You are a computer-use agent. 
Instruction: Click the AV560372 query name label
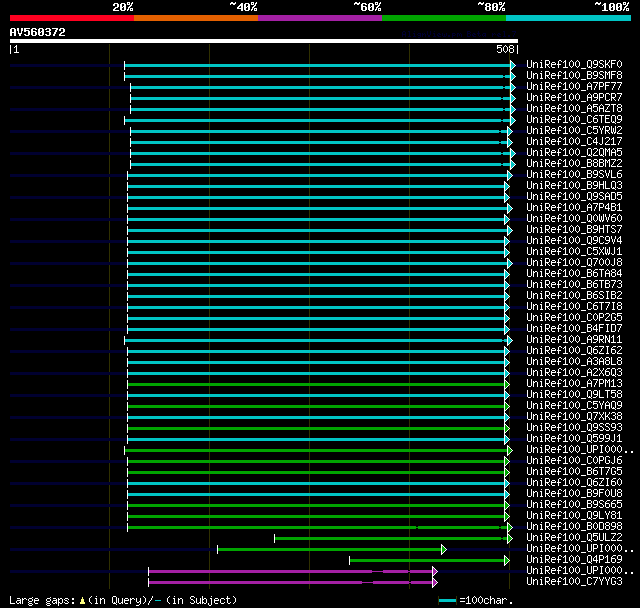(38, 32)
